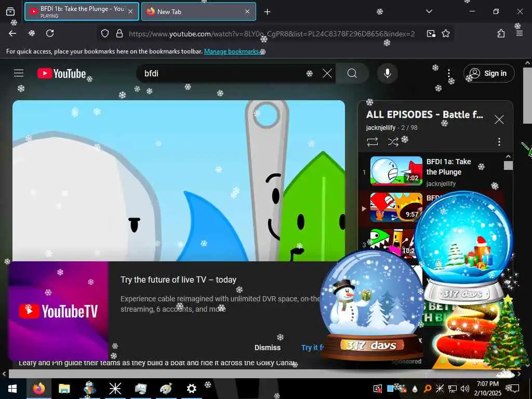Clear the bfdi search text
This screenshot has height=399, width=532.
[x=327, y=73]
